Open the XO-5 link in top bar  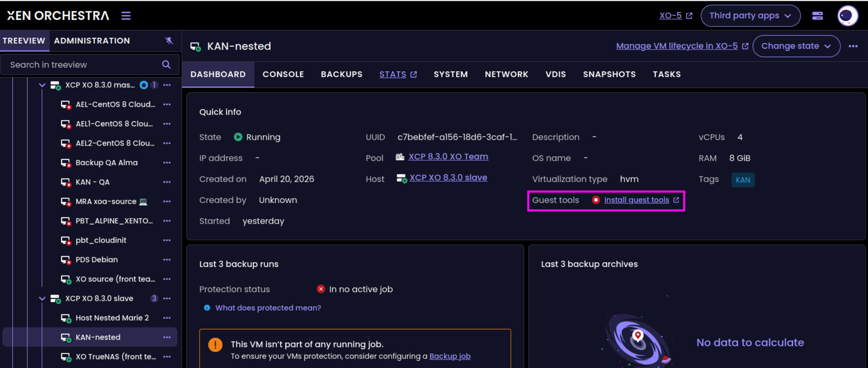[x=676, y=16]
